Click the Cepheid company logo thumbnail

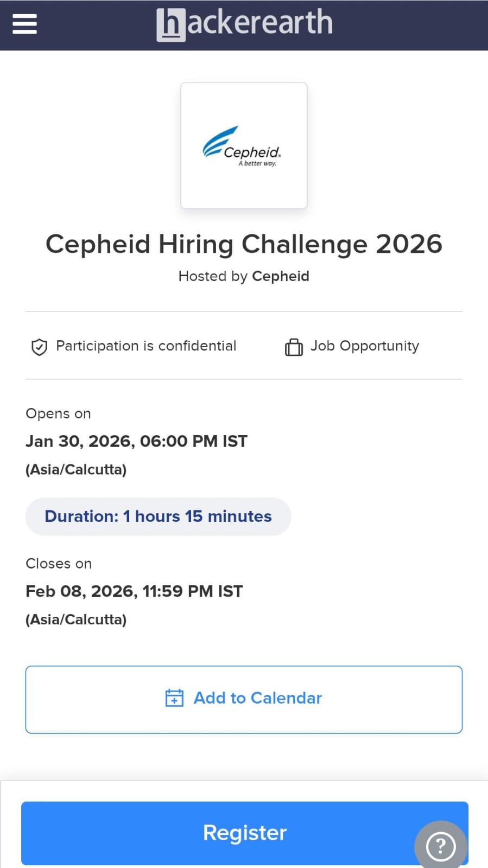pos(244,145)
